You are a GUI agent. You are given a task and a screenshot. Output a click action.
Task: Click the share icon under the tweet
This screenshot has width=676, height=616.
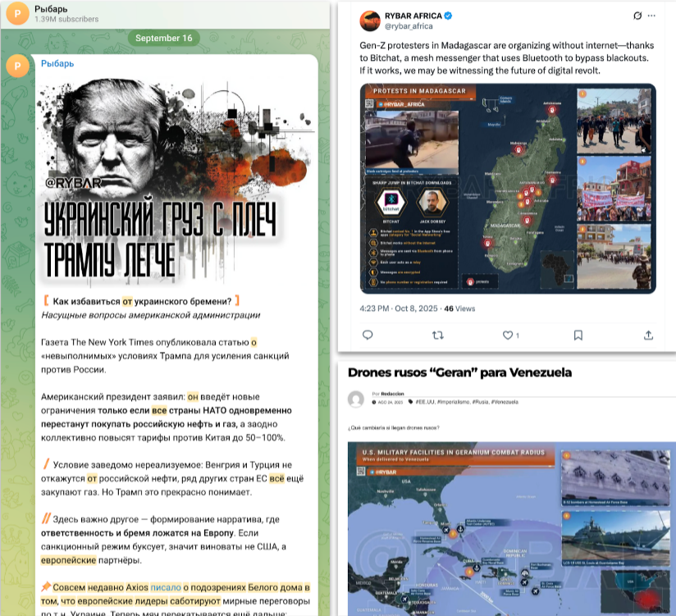click(648, 335)
